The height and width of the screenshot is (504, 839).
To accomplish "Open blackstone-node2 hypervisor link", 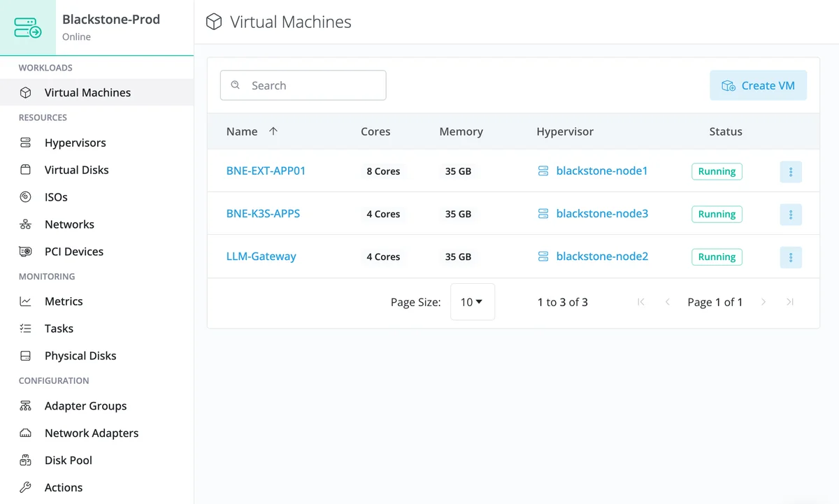I will pyautogui.click(x=602, y=257).
